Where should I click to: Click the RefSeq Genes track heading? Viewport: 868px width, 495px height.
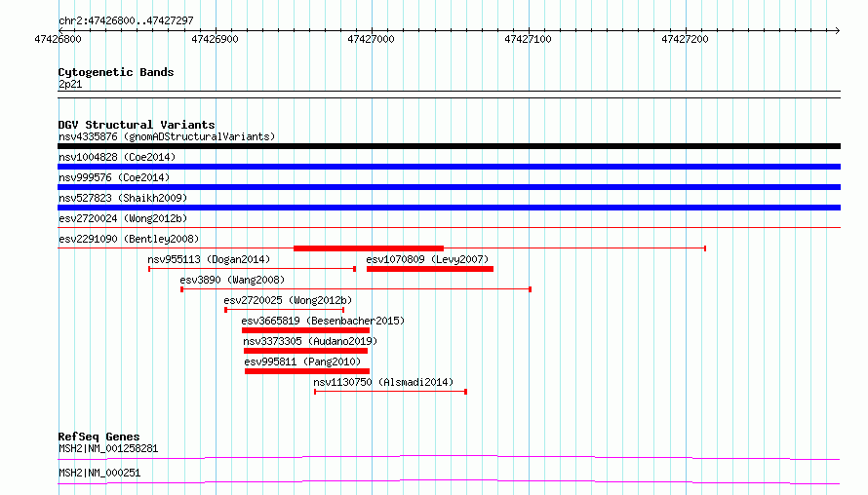99,437
